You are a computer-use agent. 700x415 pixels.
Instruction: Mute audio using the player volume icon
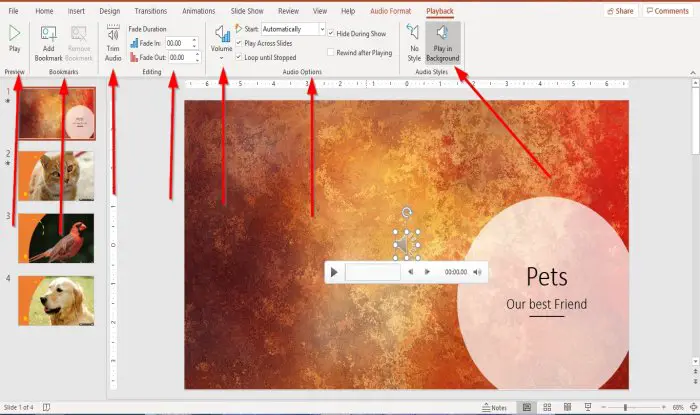(x=477, y=272)
